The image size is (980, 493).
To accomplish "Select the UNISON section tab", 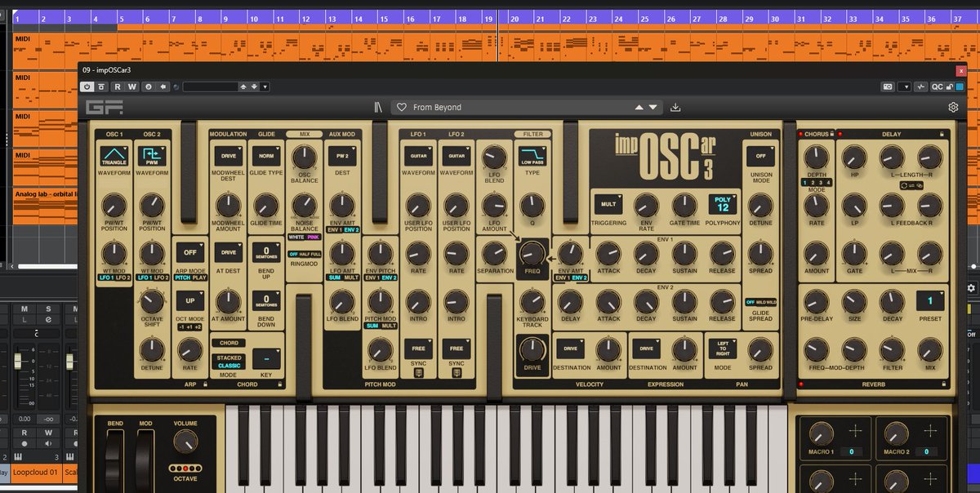I will (x=760, y=134).
